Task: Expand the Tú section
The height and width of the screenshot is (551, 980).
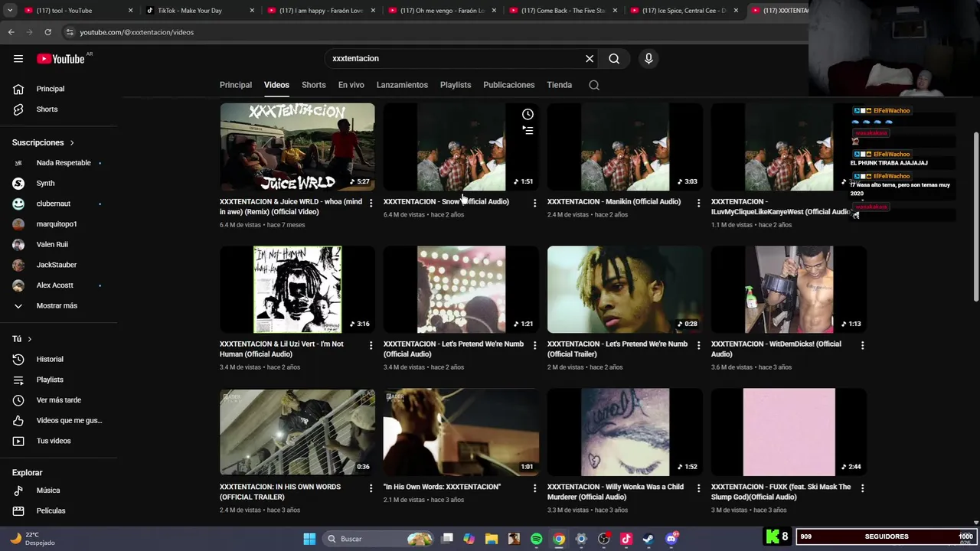Action: 22,339
